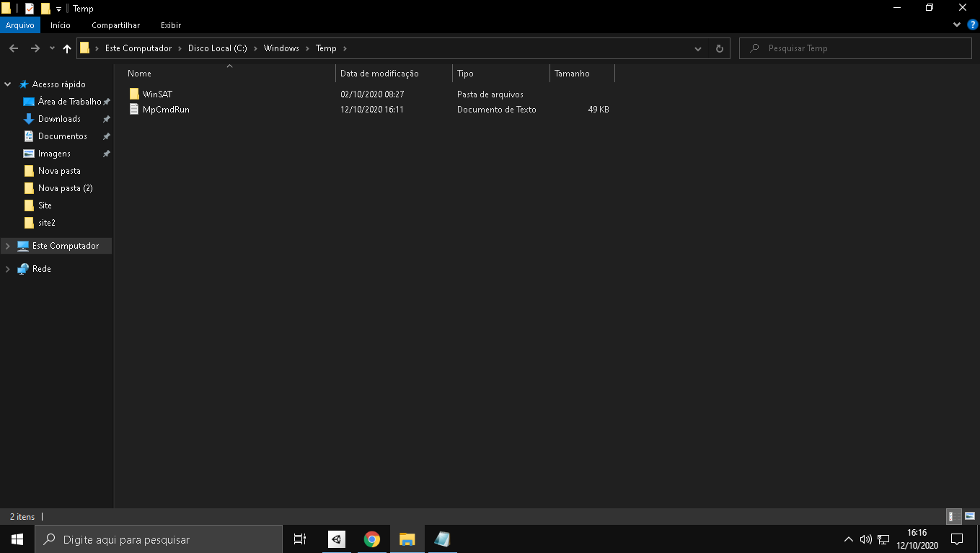Switch to large icons view layout
This screenshot has width=980, height=553.
pos(970,516)
